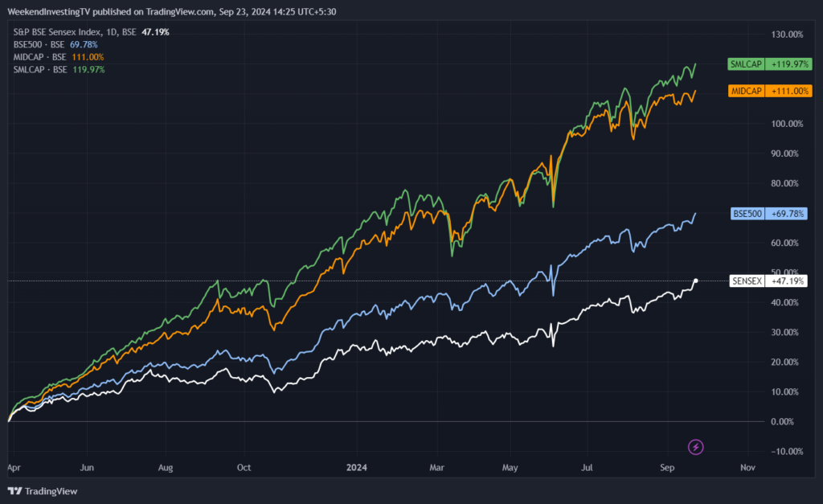Click the Mar label on time axis
This screenshot has width=823, height=504.
436,467
